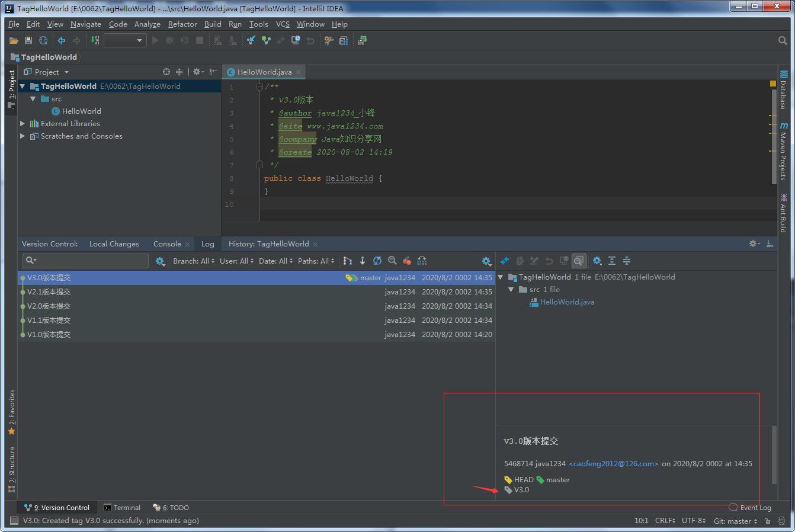Select the V1.0版本提交 commit row
Screen dimensions: 795x532
click(257, 334)
